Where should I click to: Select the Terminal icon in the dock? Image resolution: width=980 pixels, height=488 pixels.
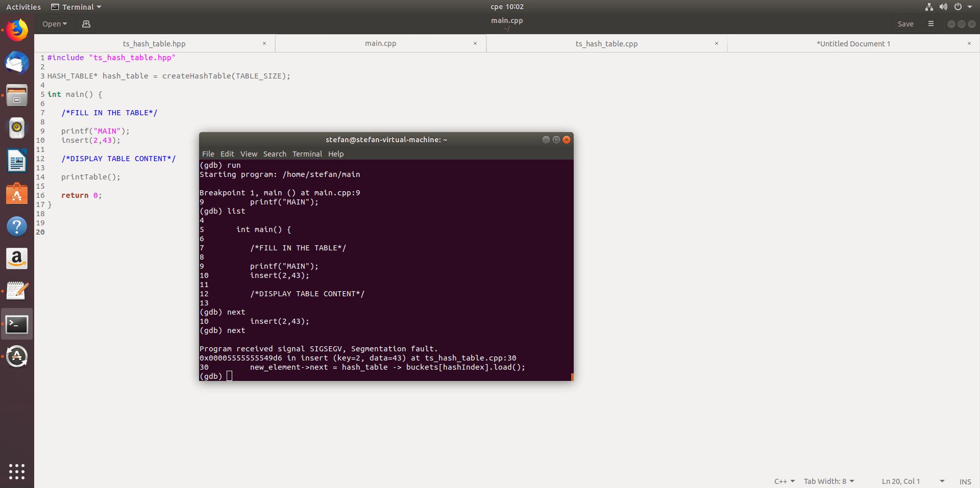click(x=17, y=324)
